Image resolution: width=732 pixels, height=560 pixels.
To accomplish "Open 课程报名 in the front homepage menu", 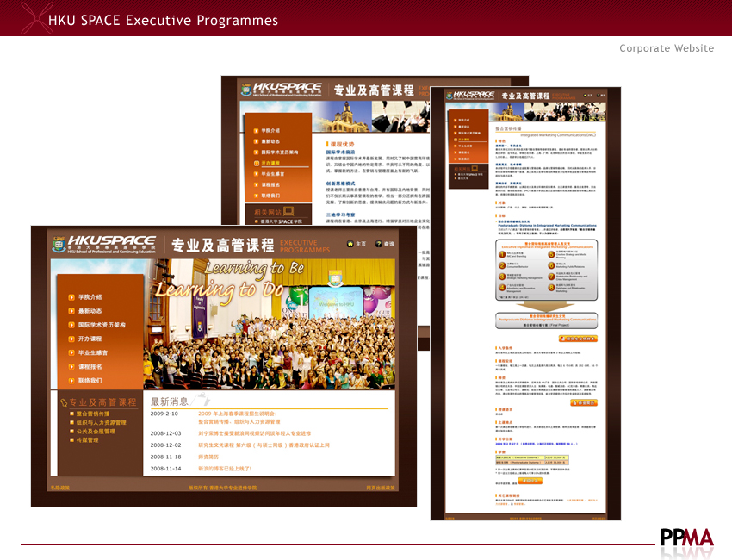I will click(x=90, y=367).
